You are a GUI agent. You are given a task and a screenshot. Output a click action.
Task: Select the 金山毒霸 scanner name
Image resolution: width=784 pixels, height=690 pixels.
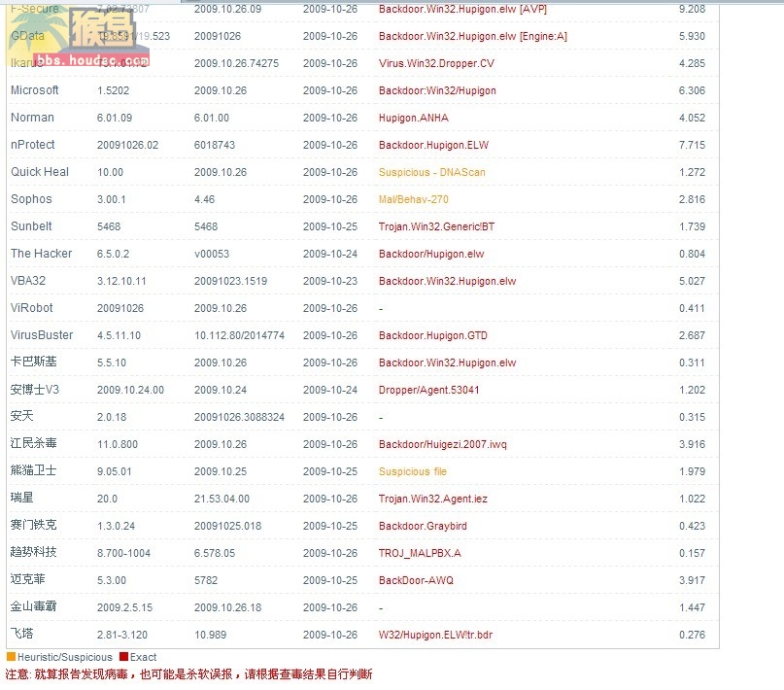[33, 606]
